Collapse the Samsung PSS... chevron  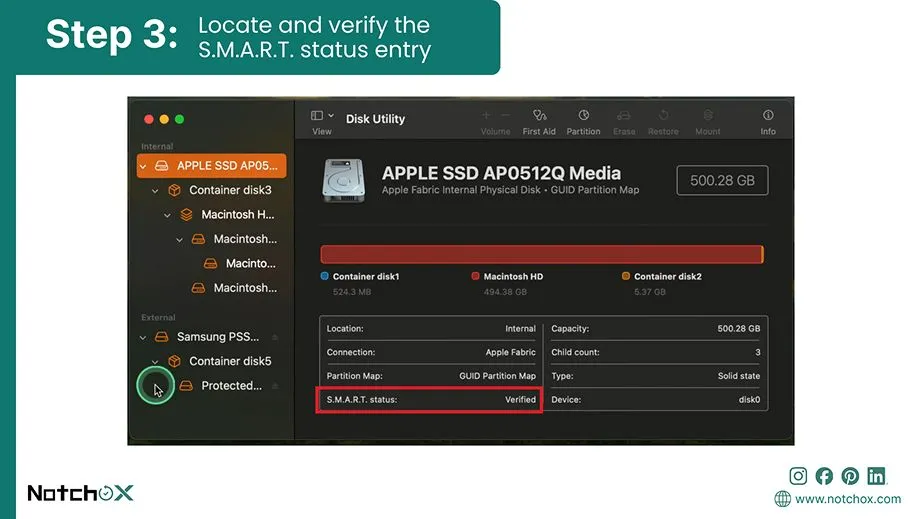(x=143, y=337)
